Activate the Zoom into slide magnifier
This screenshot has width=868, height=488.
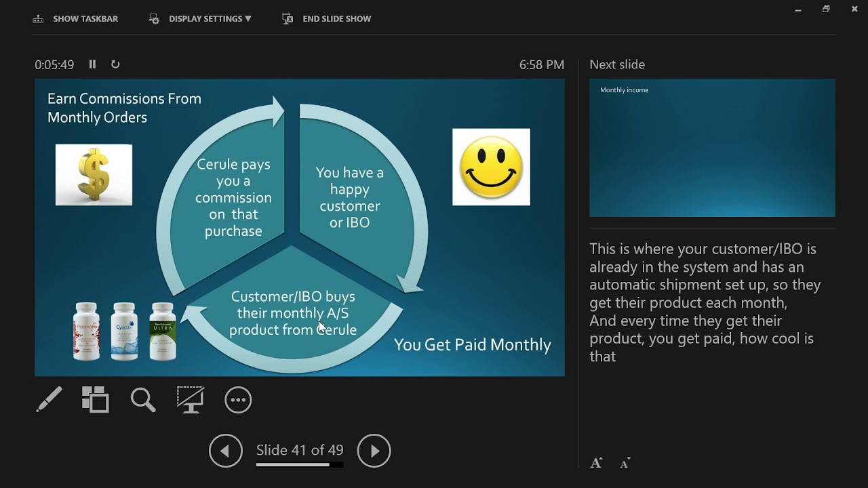point(143,400)
